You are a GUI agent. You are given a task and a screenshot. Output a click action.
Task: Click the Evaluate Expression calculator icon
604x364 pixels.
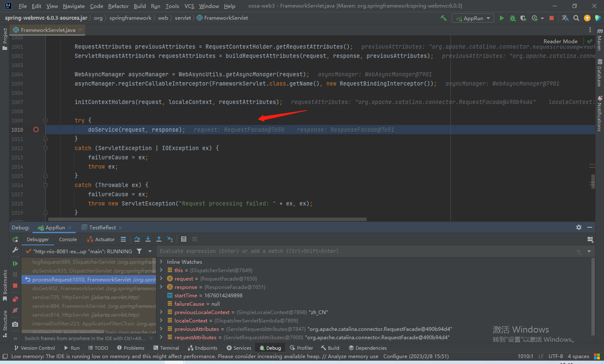tap(184, 239)
